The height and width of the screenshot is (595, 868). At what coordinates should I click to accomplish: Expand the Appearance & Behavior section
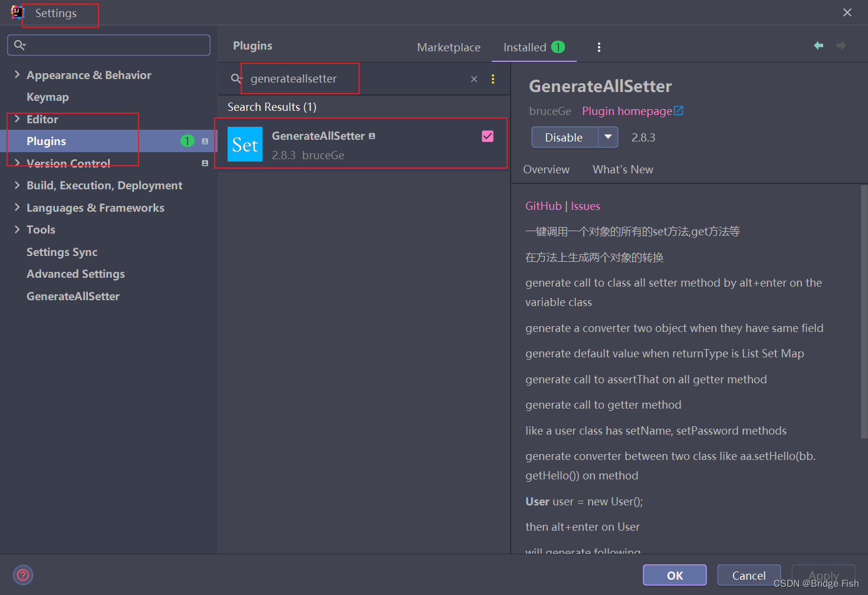(x=17, y=74)
